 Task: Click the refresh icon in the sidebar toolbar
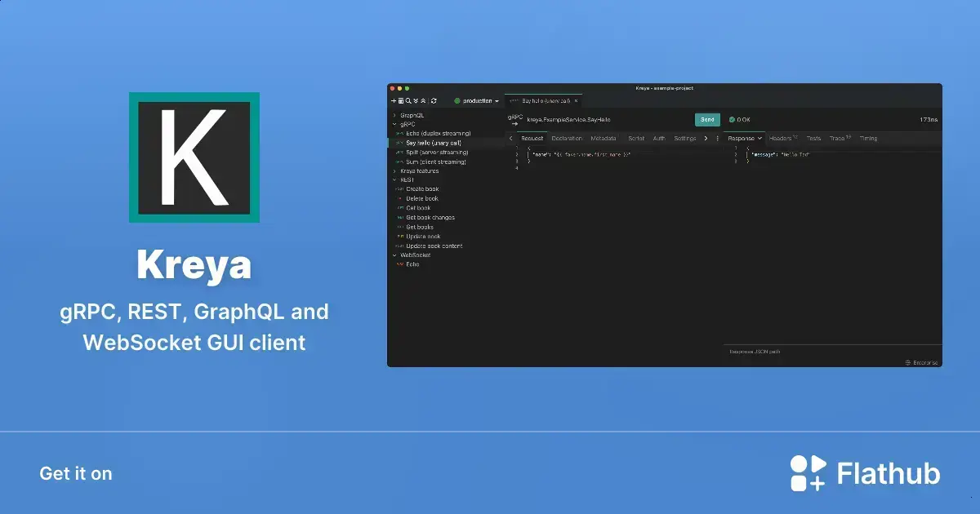[434, 101]
